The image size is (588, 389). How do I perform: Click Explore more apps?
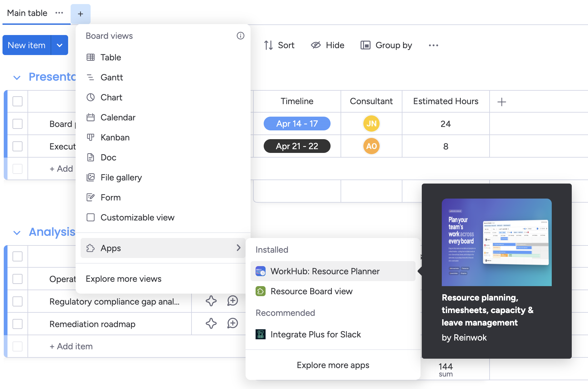pos(332,365)
